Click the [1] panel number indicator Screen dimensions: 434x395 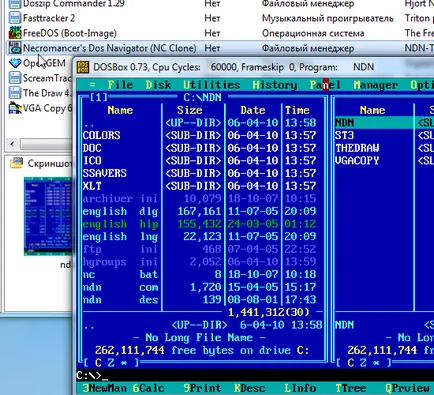pos(99,97)
